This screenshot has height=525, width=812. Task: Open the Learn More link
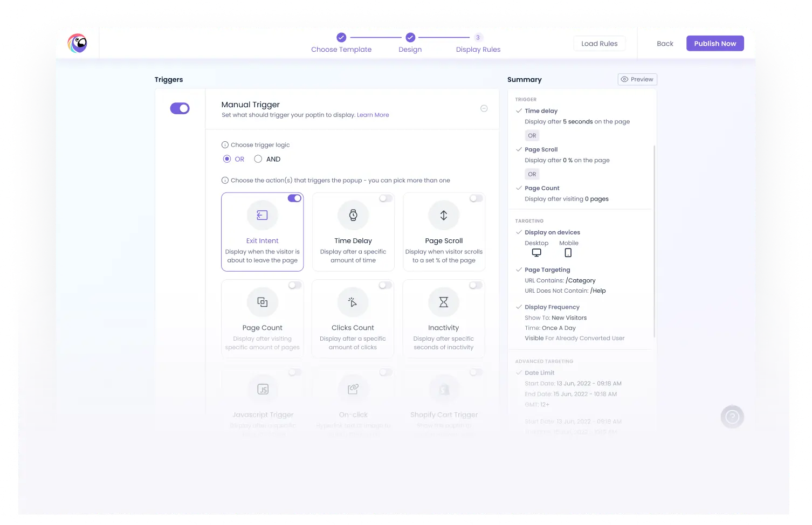click(x=373, y=115)
